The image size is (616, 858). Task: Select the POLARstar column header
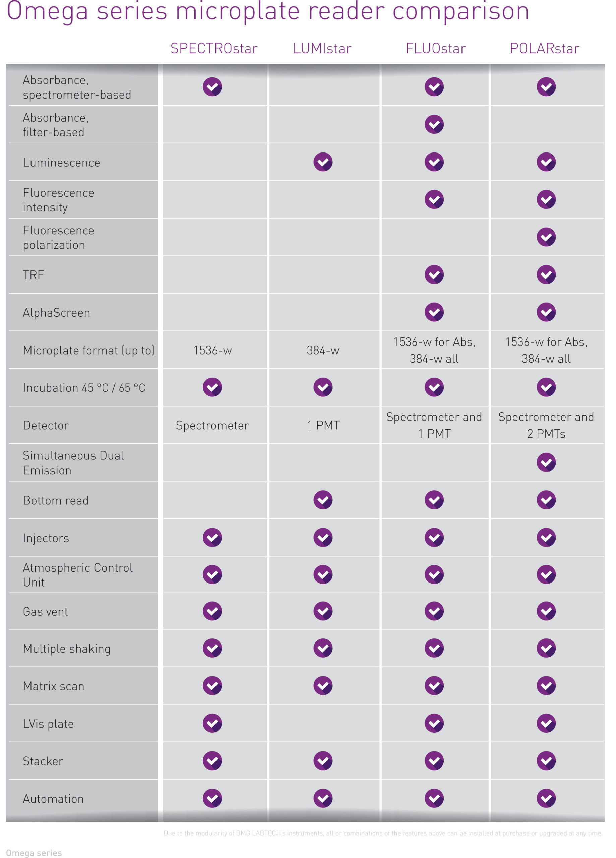click(545, 48)
